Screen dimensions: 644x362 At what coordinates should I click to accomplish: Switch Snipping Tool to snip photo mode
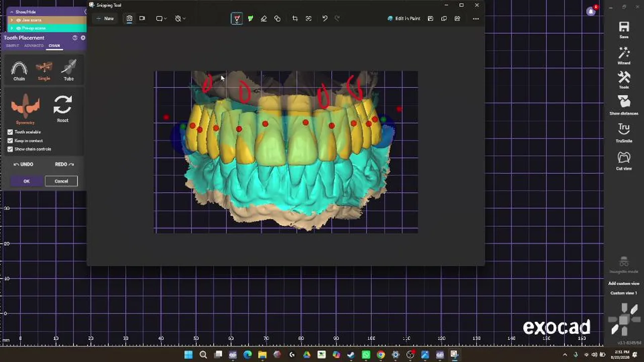click(x=129, y=19)
